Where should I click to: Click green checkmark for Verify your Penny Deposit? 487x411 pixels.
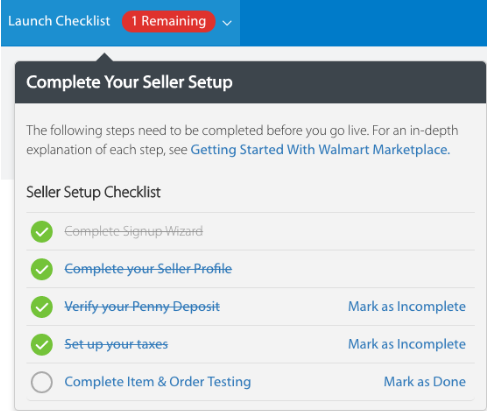[42, 307]
